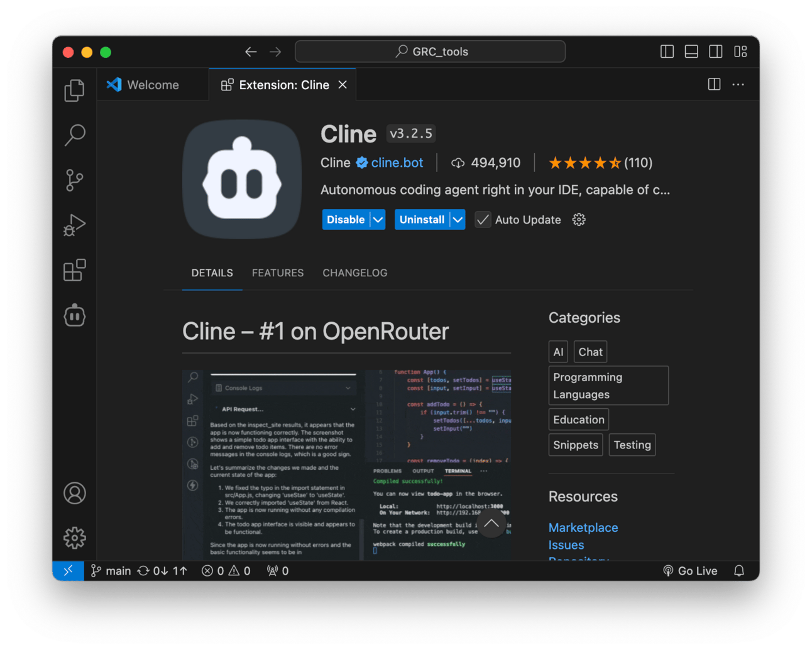Open the Run and Debug view
Viewport: 812px width, 650px height.
75,225
